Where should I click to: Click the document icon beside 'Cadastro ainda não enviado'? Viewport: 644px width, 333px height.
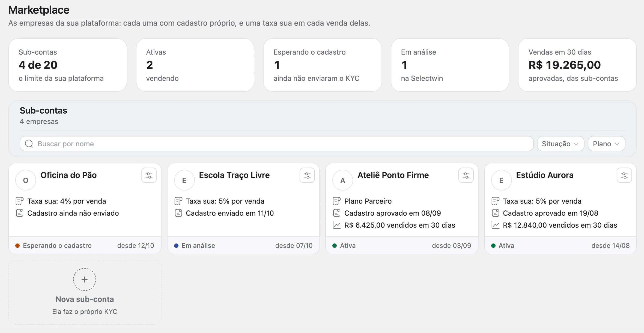tap(20, 213)
